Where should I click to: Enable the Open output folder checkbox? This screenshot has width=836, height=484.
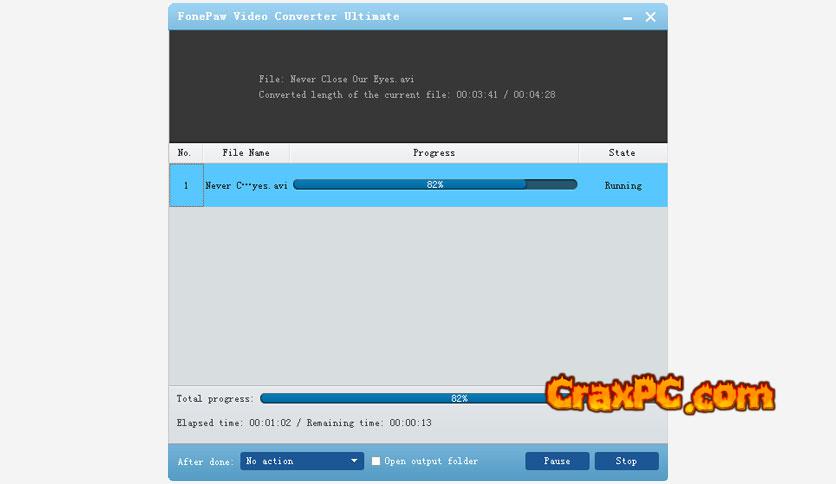click(376, 461)
